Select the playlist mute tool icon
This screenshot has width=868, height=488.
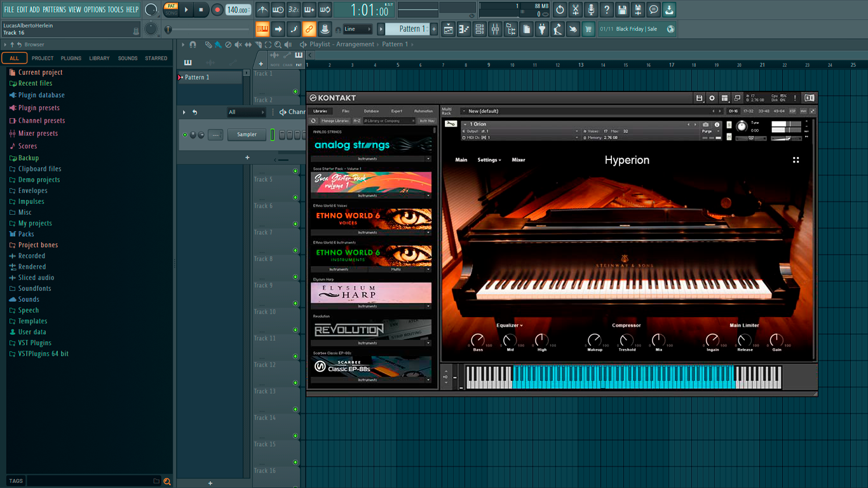coord(238,44)
